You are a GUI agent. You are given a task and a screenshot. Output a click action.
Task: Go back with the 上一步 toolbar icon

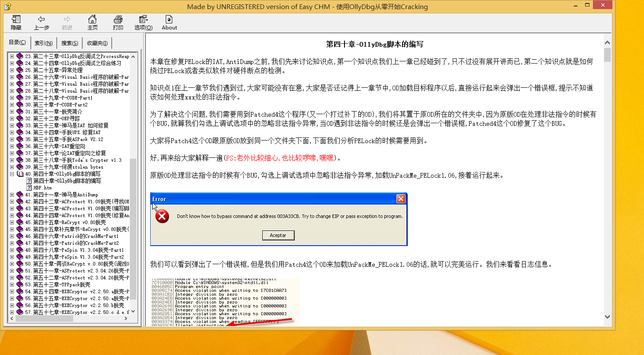point(41,22)
